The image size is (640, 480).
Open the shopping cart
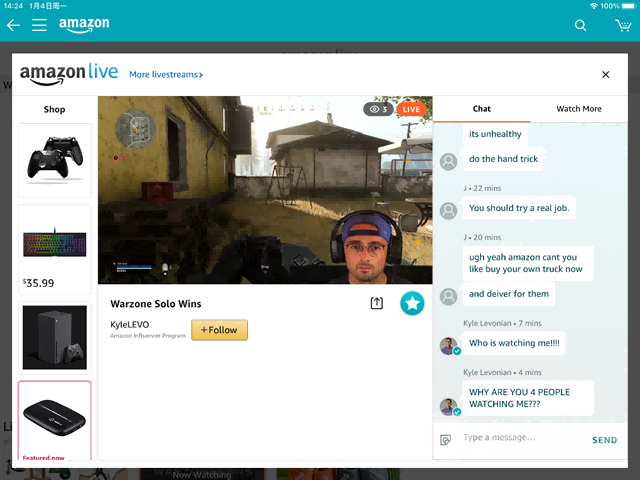pos(623,26)
